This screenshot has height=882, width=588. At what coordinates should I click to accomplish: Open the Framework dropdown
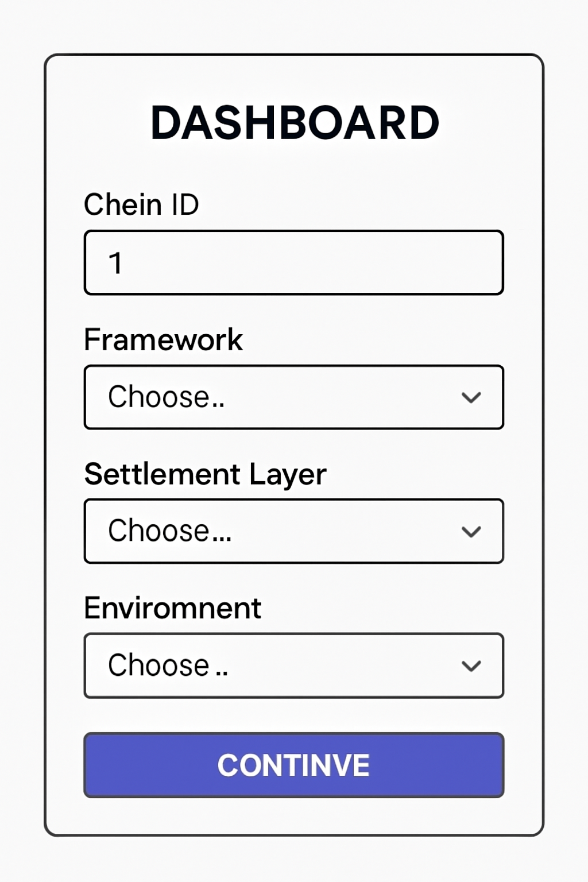[x=293, y=397]
